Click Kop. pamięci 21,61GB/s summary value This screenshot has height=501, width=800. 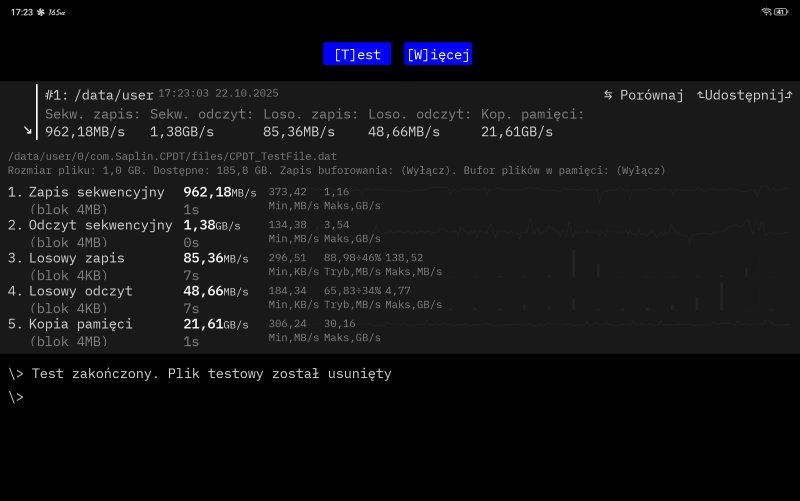[516, 131]
